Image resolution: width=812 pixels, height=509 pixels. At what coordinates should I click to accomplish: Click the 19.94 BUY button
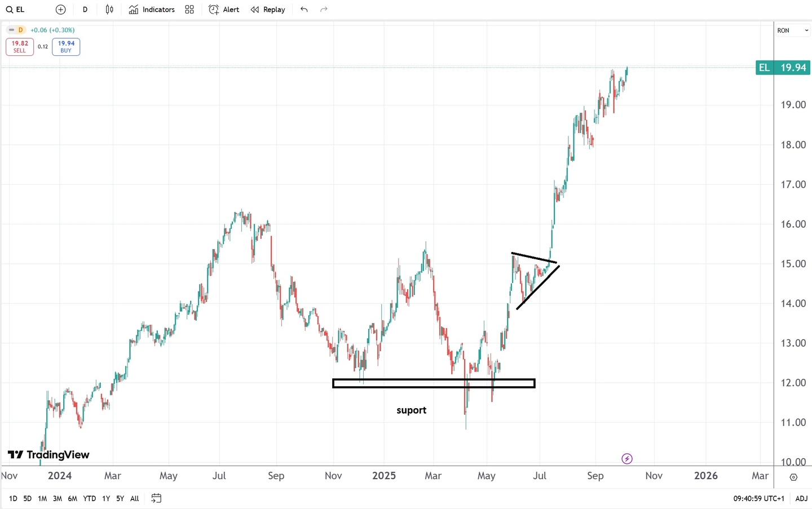coord(66,47)
